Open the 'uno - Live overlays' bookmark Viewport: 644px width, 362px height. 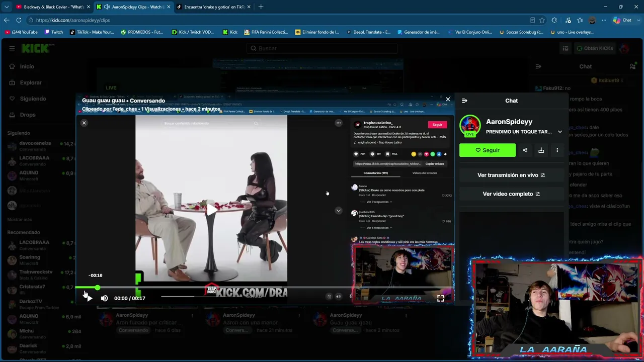click(x=572, y=32)
